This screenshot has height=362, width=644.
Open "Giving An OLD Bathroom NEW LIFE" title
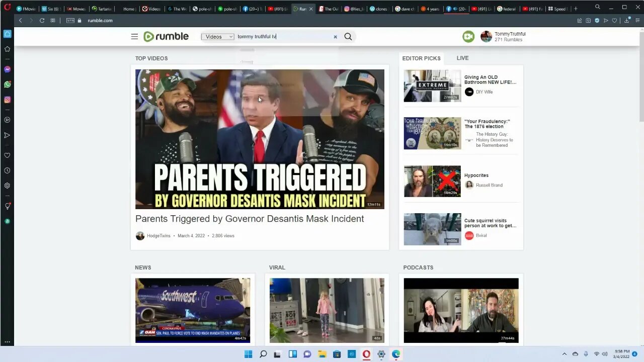490,79
